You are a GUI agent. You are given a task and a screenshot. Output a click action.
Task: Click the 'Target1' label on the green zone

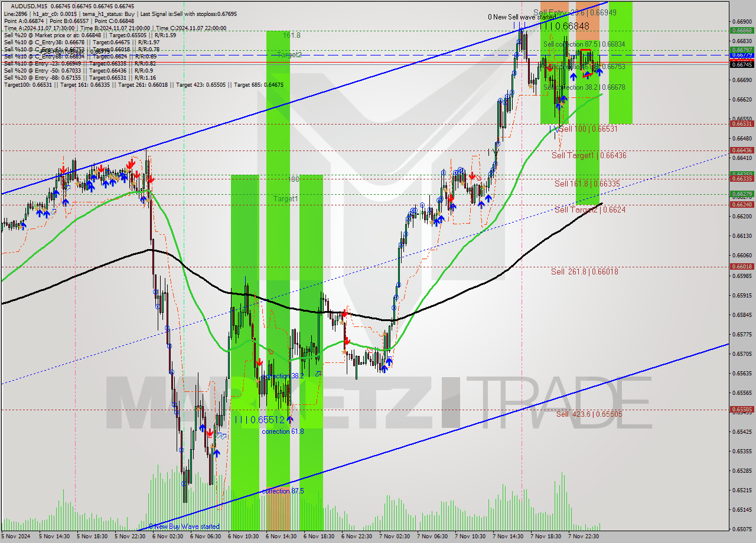[x=286, y=199]
